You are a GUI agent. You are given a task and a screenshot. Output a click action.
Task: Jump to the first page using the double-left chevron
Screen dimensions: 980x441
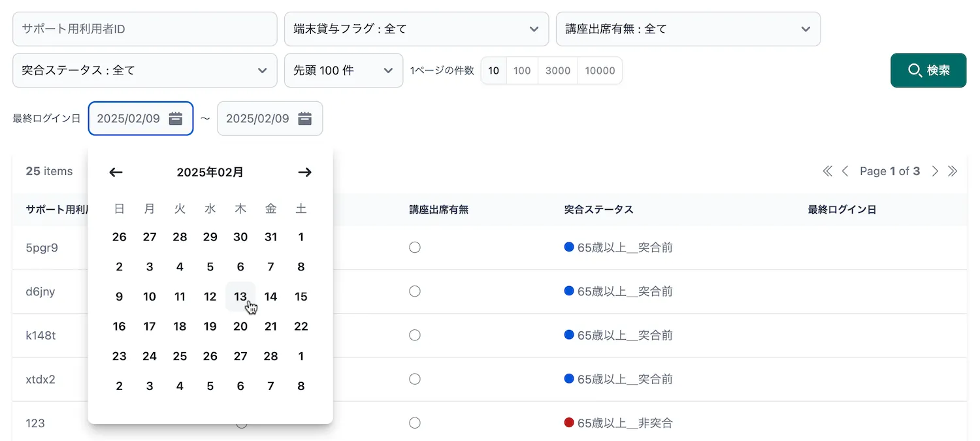(827, 171)
